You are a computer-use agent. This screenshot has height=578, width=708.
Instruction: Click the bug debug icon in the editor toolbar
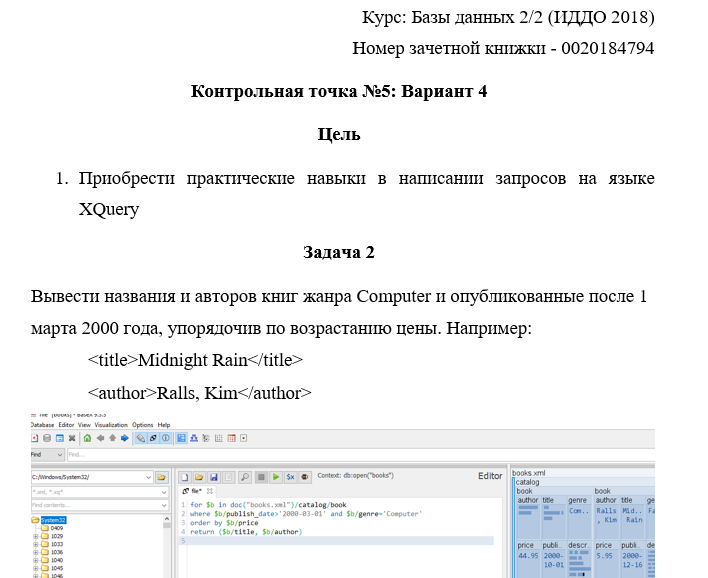[305, 477]
